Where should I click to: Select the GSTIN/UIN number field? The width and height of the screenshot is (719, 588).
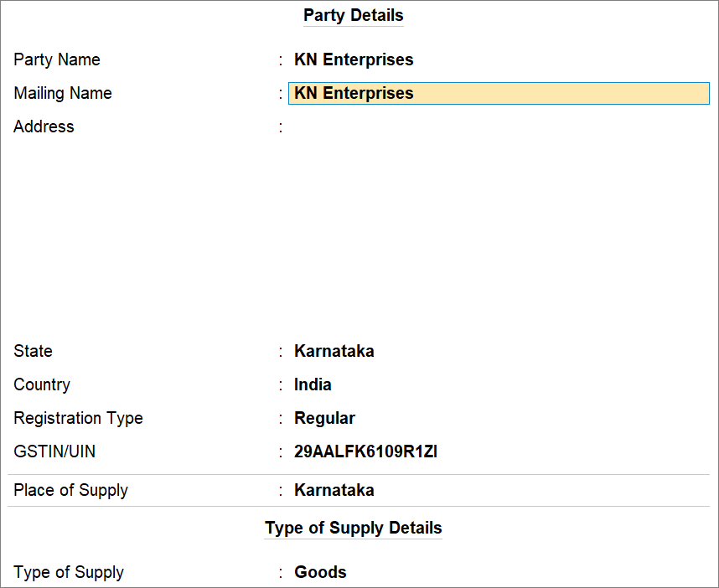(x=365, y=451)
